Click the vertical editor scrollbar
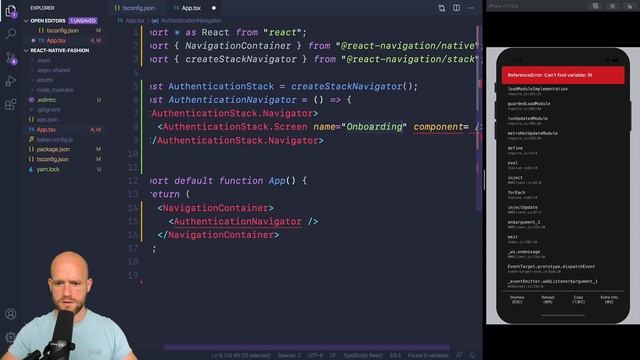The image size is (640, 360). pos(478,118)
